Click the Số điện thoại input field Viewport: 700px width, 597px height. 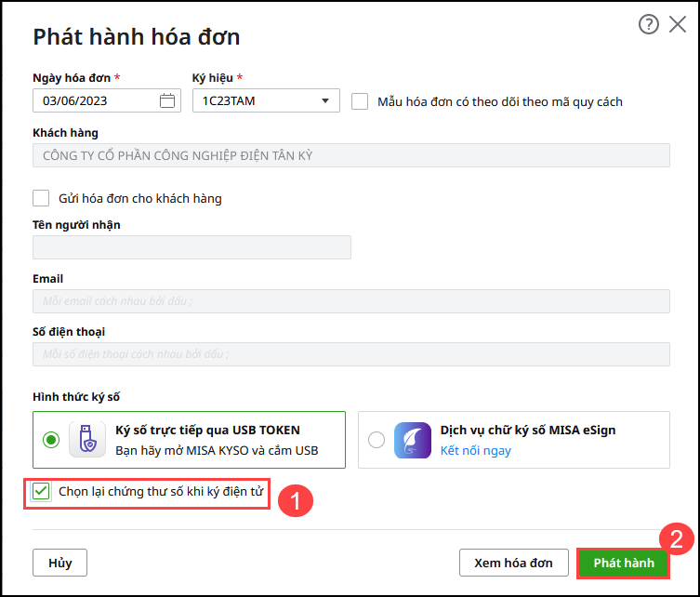pyautogui.click(x=351, y=354)
